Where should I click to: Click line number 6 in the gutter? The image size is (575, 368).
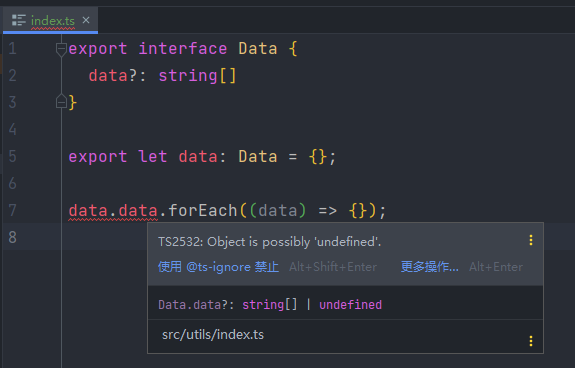click(x=12, y=183)
